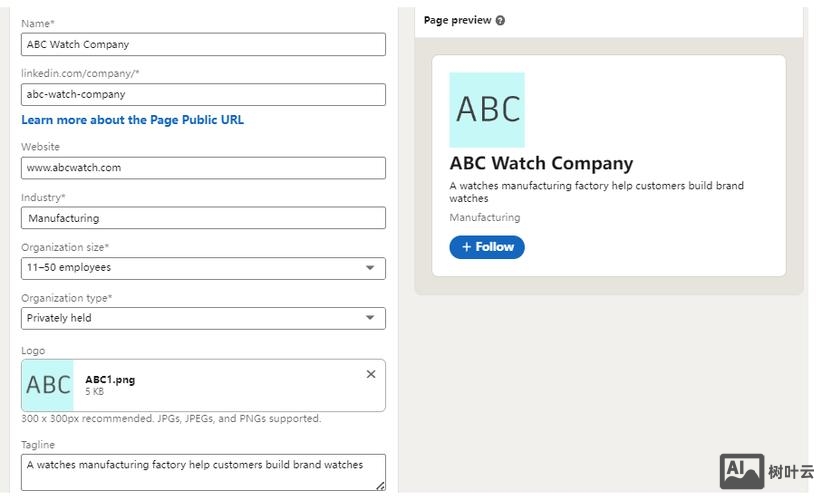
Task: Click the ABC logo thumbnail in upload box
Action: coord(48,385)
